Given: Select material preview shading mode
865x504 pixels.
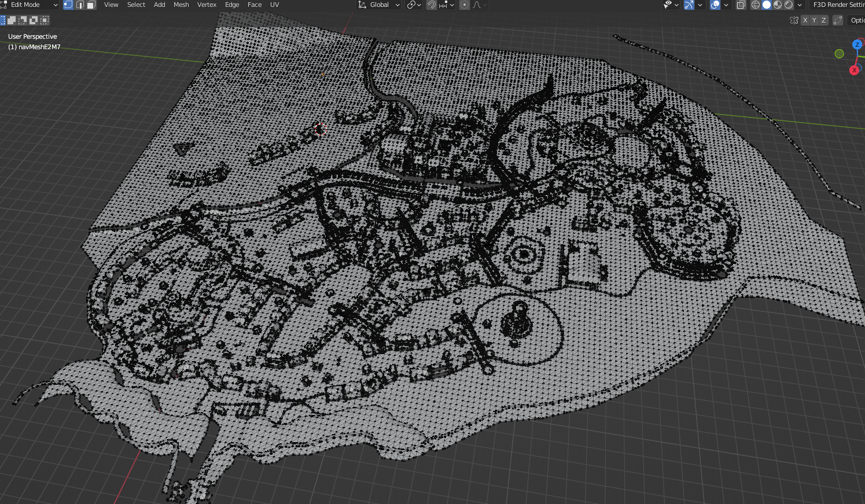Looking at the screenshot, I should (778, 5).
